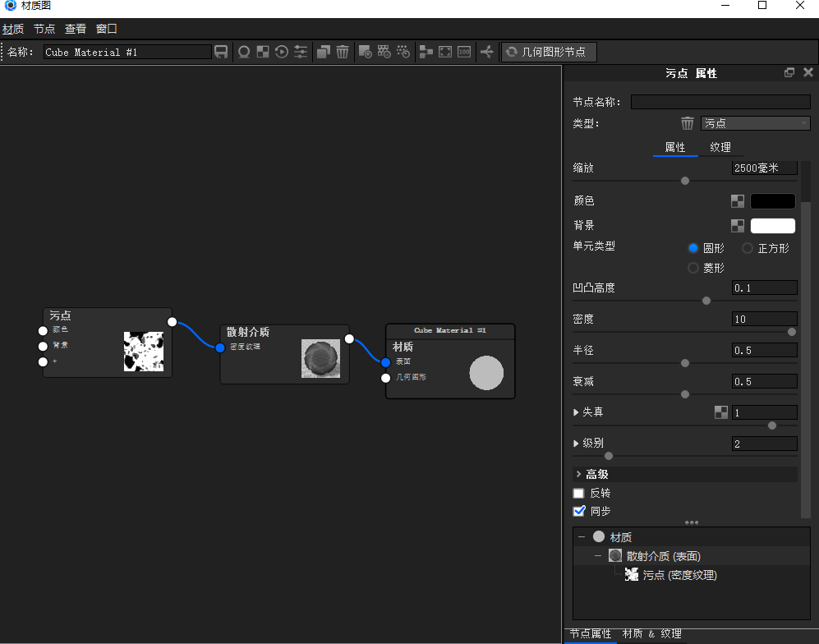Click texture icon next to 失真
The height and width of the screenshot is (644, 819).
(720, 412)
